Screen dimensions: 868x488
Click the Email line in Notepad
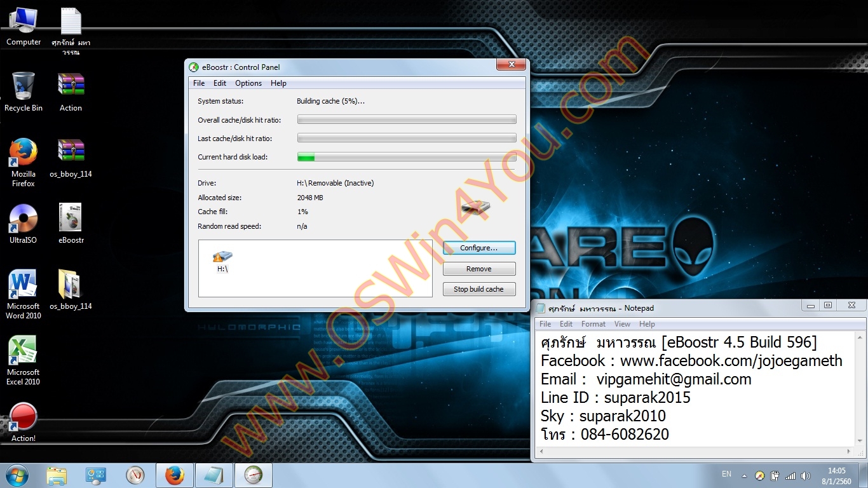[x=646, y=379]
